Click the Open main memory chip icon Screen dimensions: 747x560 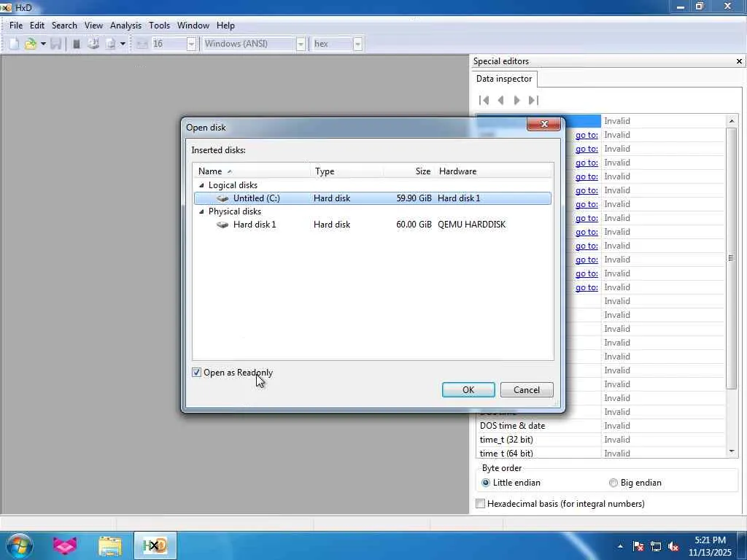76,44
